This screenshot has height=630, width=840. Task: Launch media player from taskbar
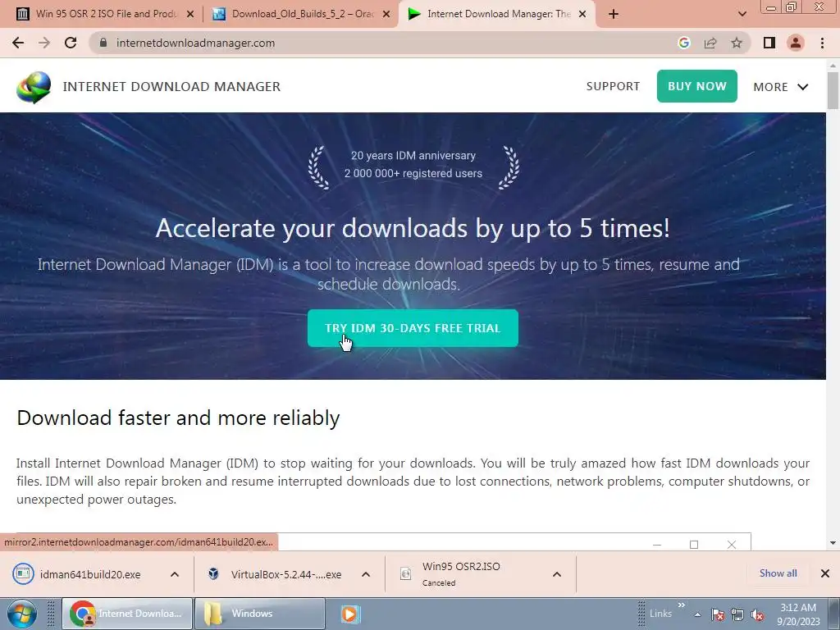pyautogui.click(x=349, y=614)
